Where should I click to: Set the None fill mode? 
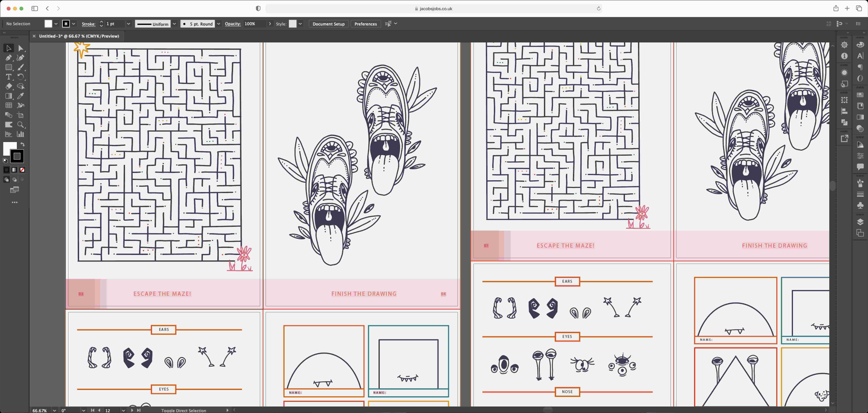point(22,170)
